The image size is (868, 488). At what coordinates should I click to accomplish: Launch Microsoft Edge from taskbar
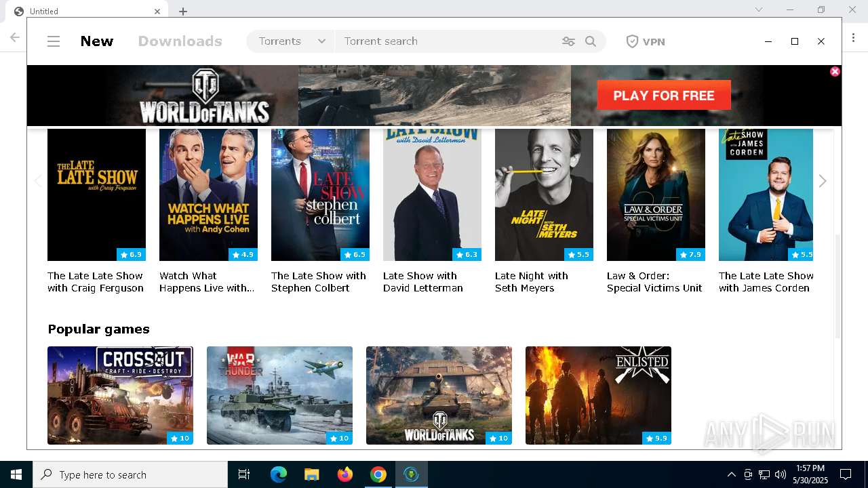279,474
